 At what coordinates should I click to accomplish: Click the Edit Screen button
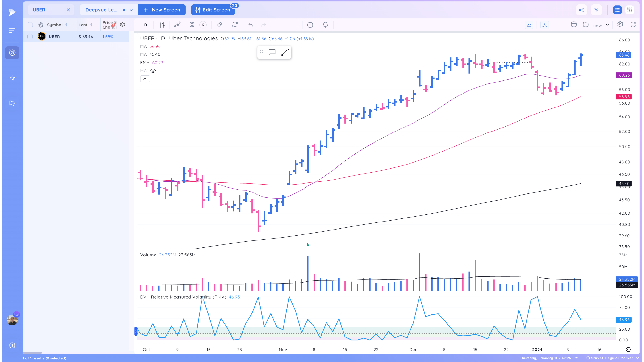point(213,10)
